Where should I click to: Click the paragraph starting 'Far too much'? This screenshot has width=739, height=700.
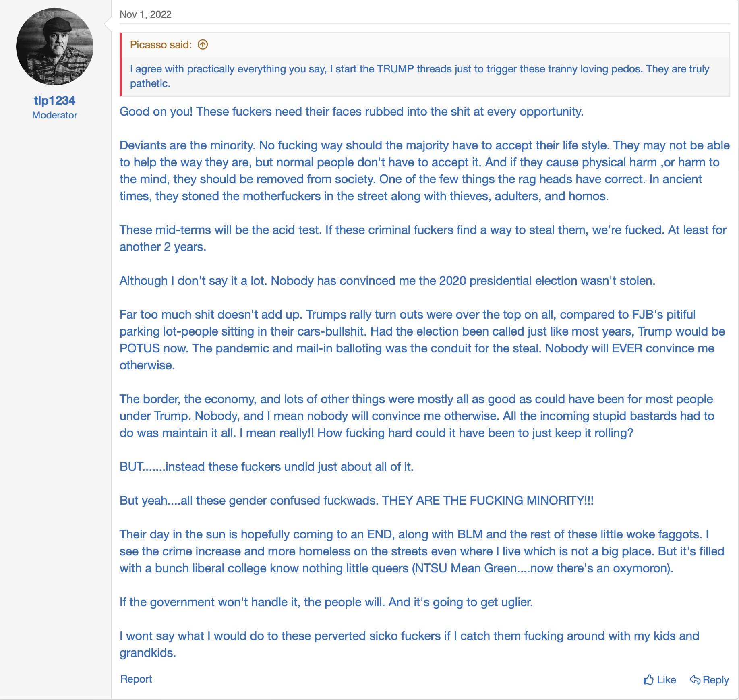click(419, 340)
